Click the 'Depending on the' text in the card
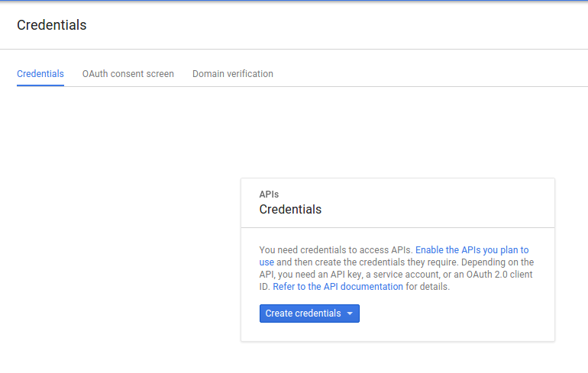The width and height of the screenshot is (588, 373). [x=498, y=262]
